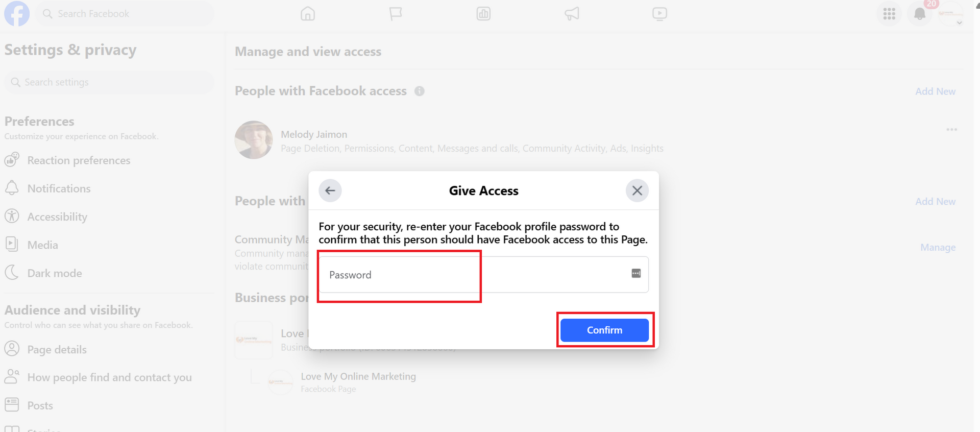Screen dimensions: 980x432
Task: Open Notifications settings in the sidebar
Action: click(x=59, y=188)
